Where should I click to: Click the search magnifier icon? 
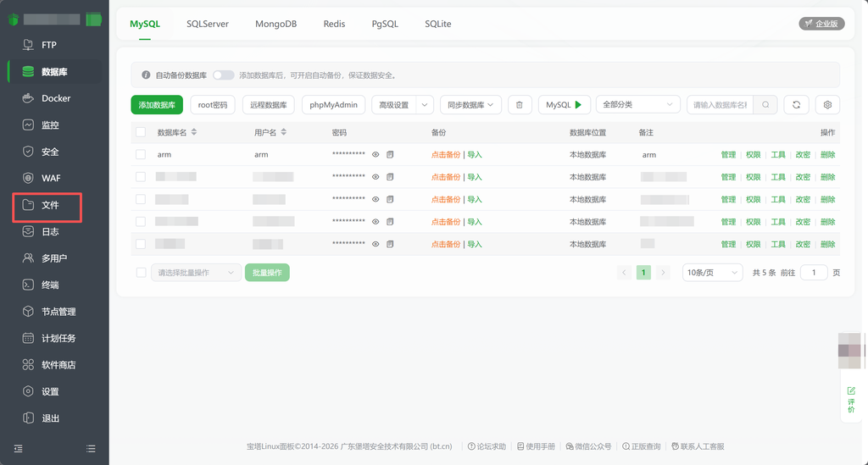click(765, 104)
